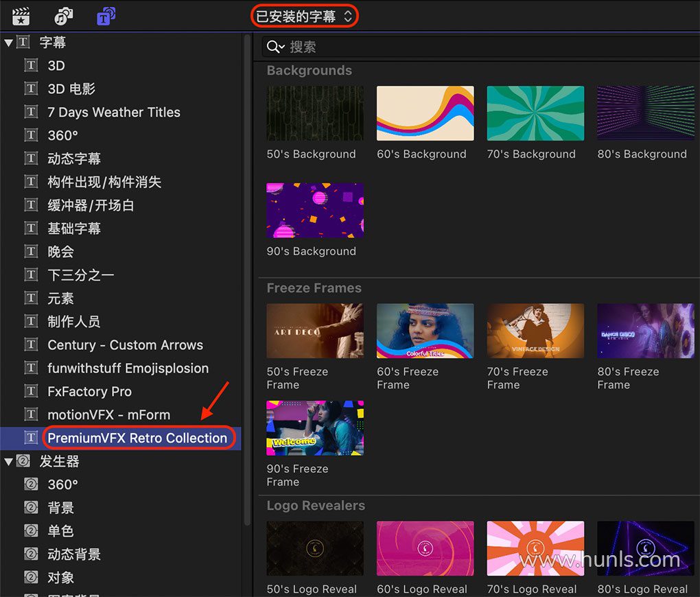This screenshot has height=597, width=700.
Task: Collapse the 发生器 category tree
Action: [8, 461]
